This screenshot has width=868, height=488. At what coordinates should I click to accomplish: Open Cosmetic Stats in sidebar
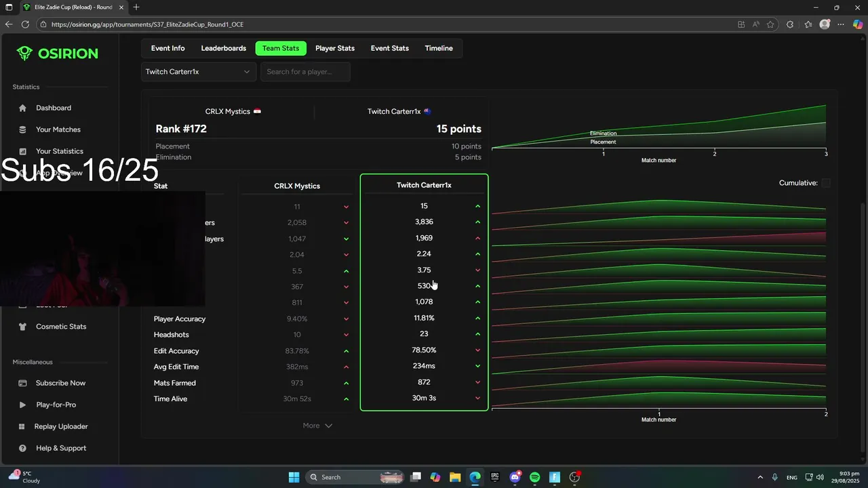pyautogui.click(x=61, y=327)
